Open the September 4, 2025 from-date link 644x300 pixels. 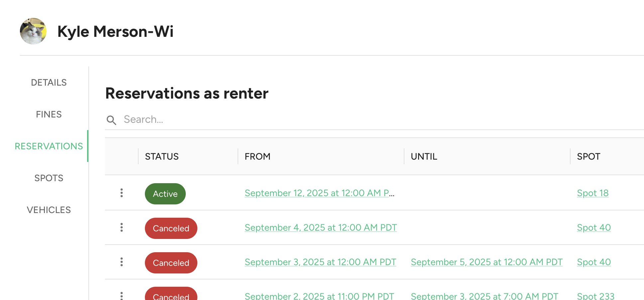321,227
